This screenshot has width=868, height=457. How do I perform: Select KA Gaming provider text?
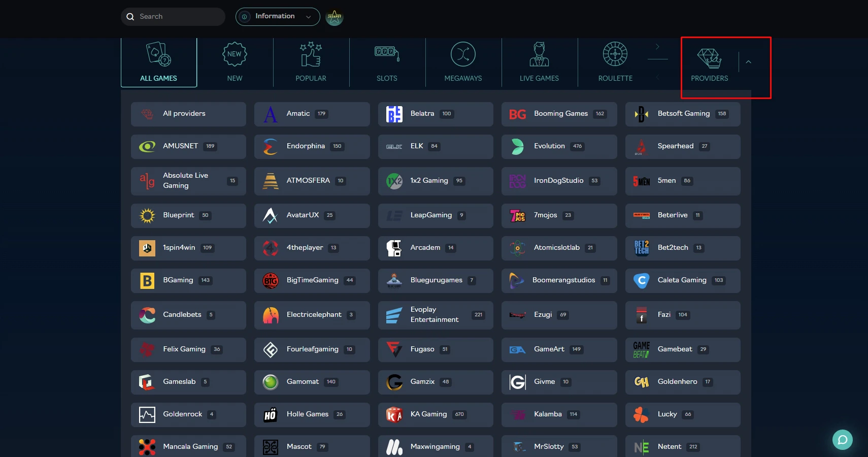(x=429, y=414)
